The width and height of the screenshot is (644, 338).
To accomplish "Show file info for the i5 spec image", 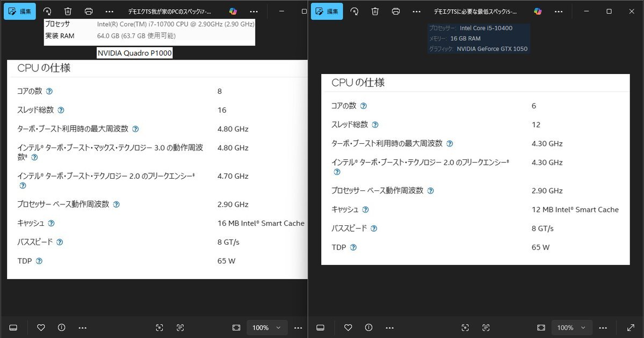I will [369, 327].
